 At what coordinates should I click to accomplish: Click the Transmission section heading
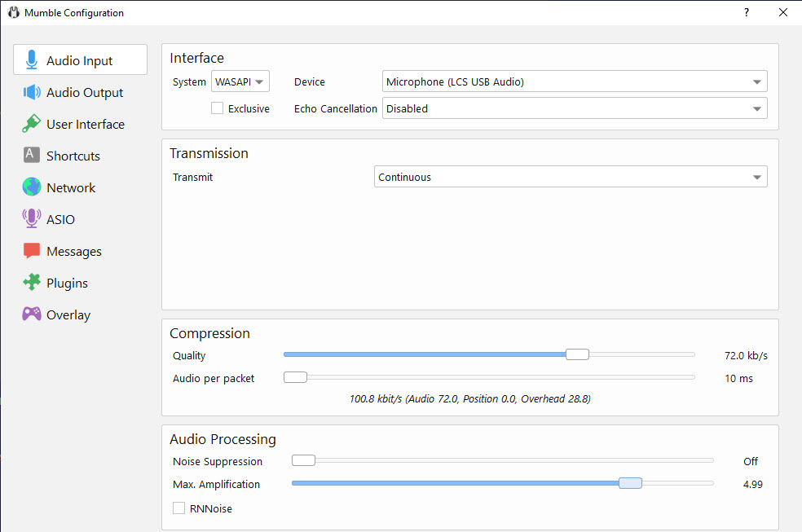(x=209, y=153)
